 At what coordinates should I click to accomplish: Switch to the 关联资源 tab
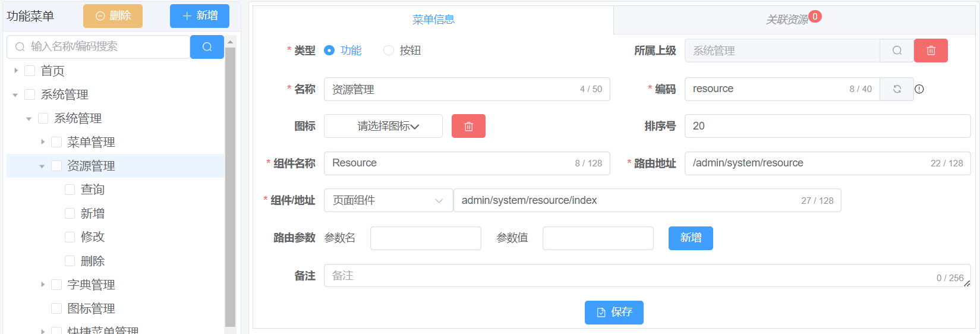(794, 20)
